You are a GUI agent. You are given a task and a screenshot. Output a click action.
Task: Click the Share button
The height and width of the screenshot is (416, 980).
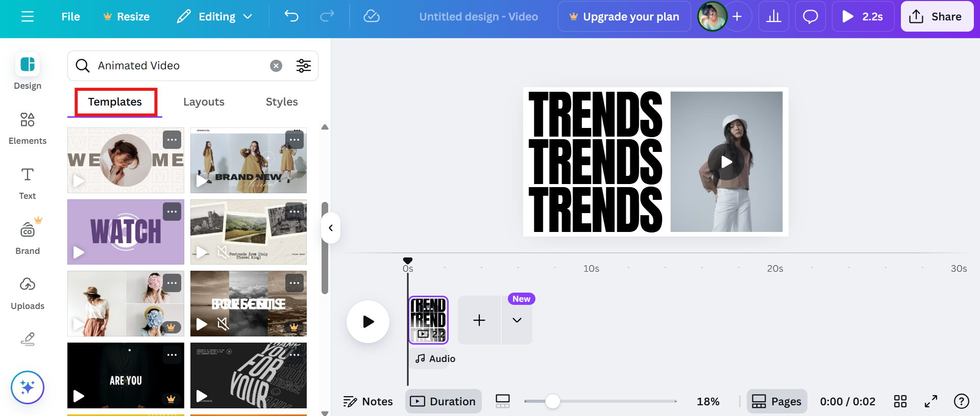click(937, 17)
